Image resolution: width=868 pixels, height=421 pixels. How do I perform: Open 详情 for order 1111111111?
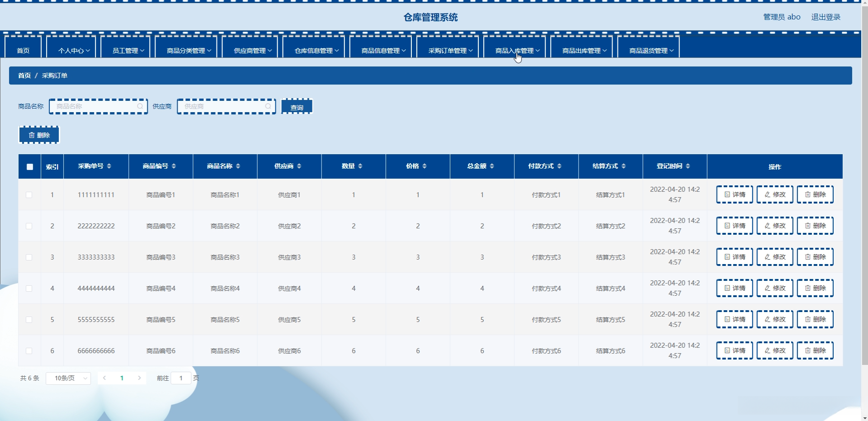pyautogui.click(x=735, y=194)
